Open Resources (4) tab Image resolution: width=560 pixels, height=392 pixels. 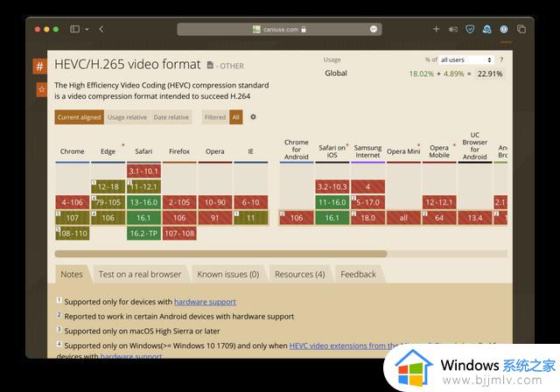[x=300, y=274]
